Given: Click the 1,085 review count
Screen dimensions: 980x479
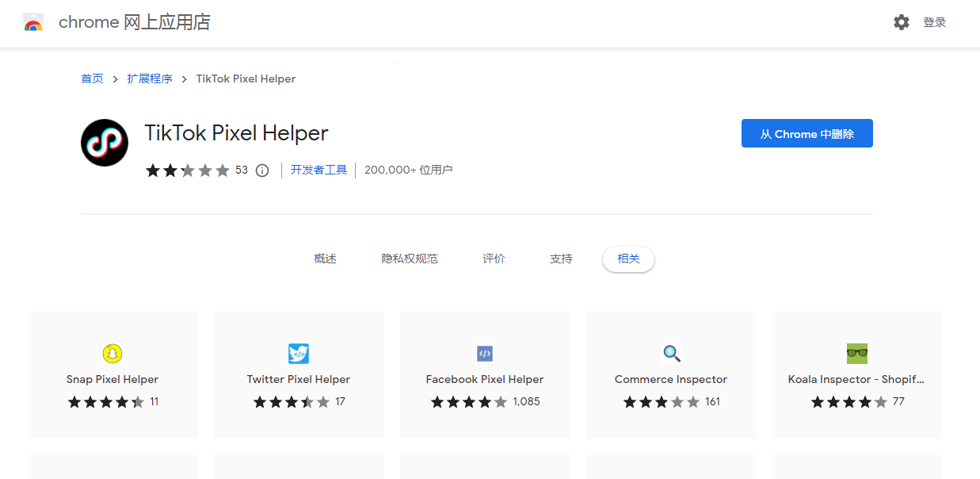Looking at the screenshot, I should tap(527, 402).
